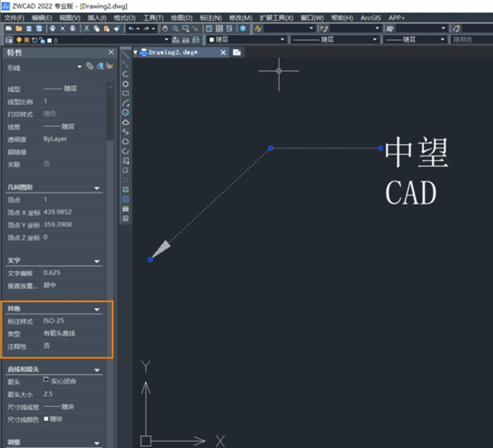Click the Undo arrow icon
The image size is (493, 448).
131,28
